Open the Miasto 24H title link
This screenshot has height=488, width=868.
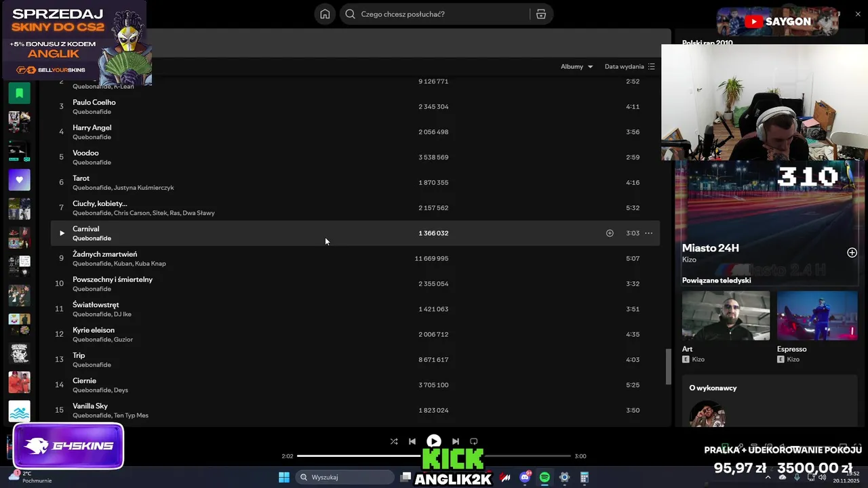(x=710, y=248)
